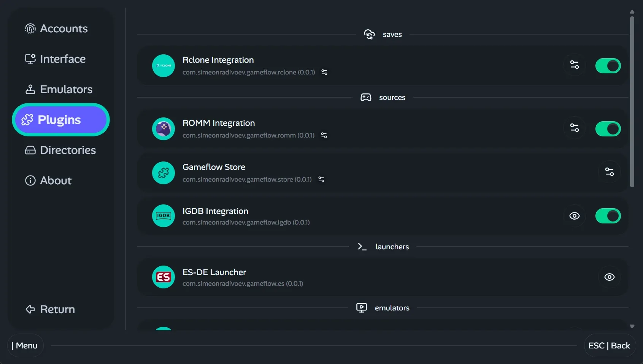Click the 'ES-DE Launcher' title
643x364 pixels.
click(214, 272)
